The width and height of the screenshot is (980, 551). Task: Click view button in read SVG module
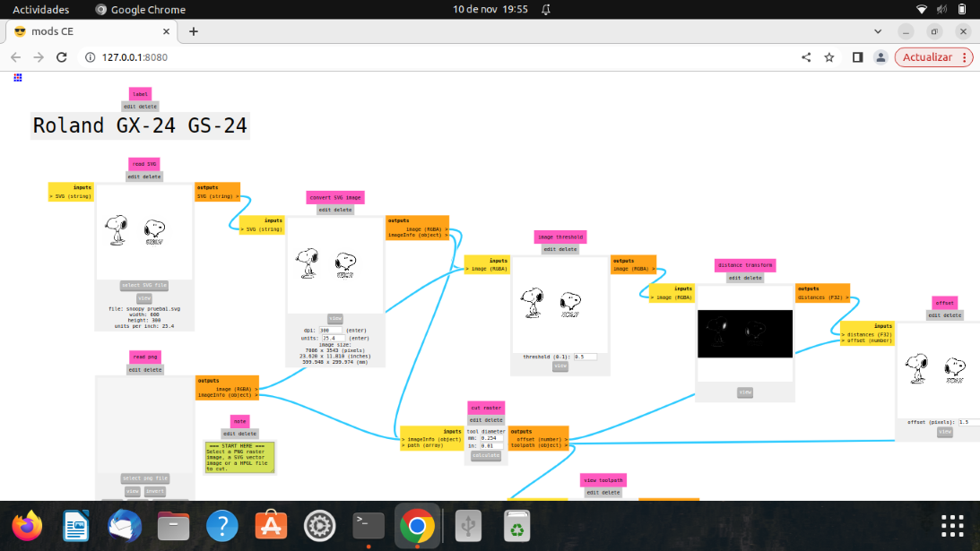click(144, 298)
